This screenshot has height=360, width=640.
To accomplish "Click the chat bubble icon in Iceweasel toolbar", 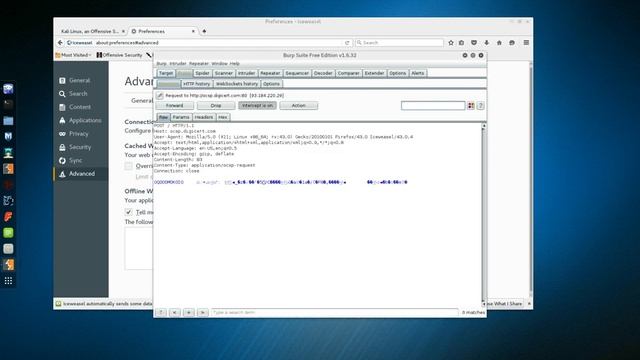I will coord(512,42).
